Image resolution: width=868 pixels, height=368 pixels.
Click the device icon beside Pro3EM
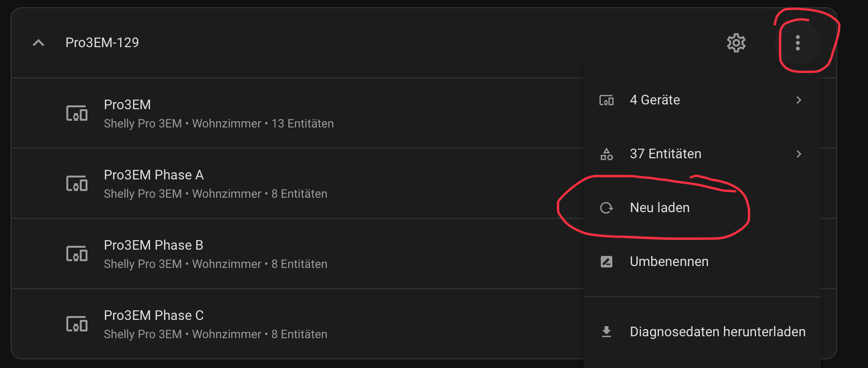77,113
